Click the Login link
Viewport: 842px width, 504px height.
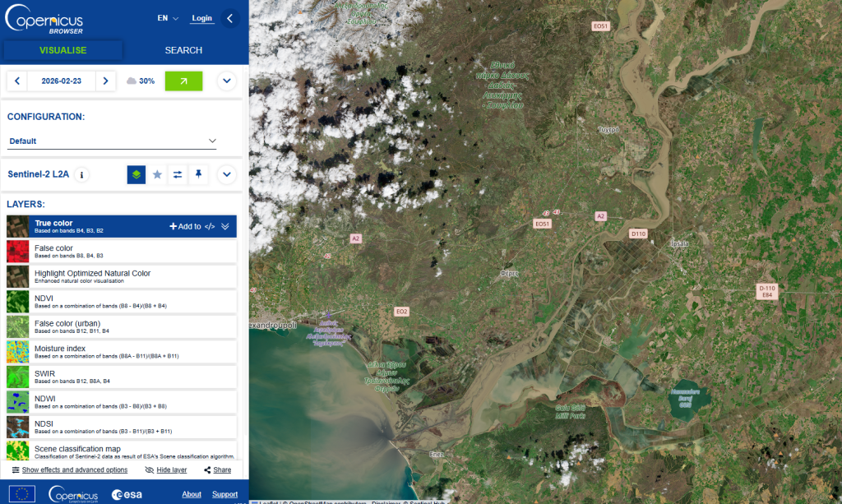tap(201, 18)
